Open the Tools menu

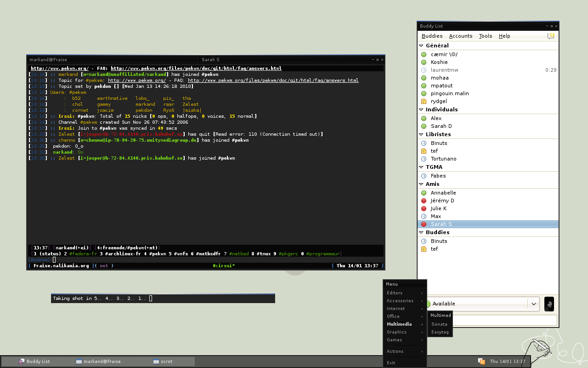486,36
